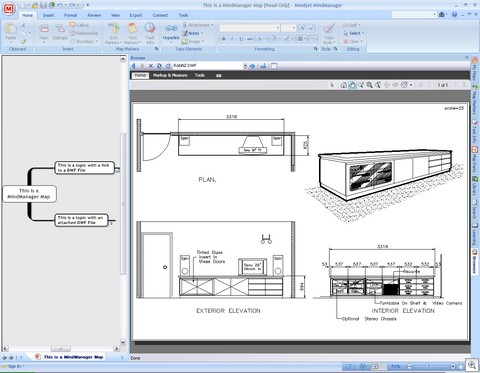
Task: Switch to the DWF viewer Tools tab
Action: [x=200, y=75]
